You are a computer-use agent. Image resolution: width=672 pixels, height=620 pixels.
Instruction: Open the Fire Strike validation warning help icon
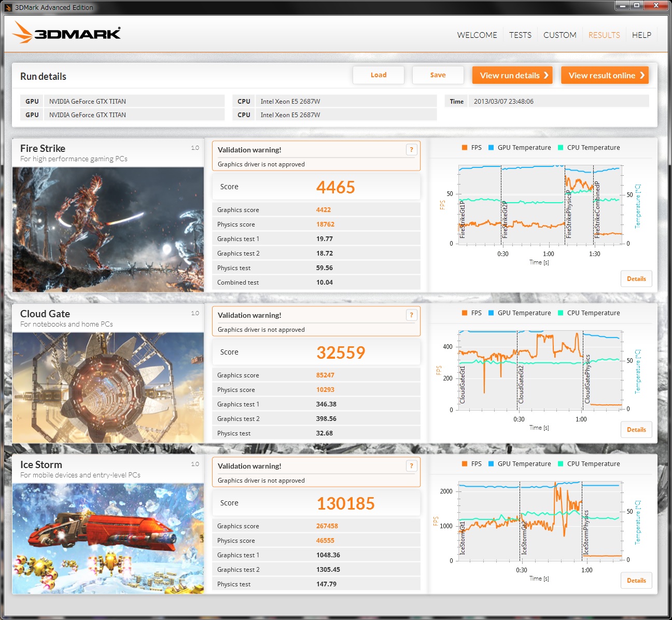pos(412,150)
